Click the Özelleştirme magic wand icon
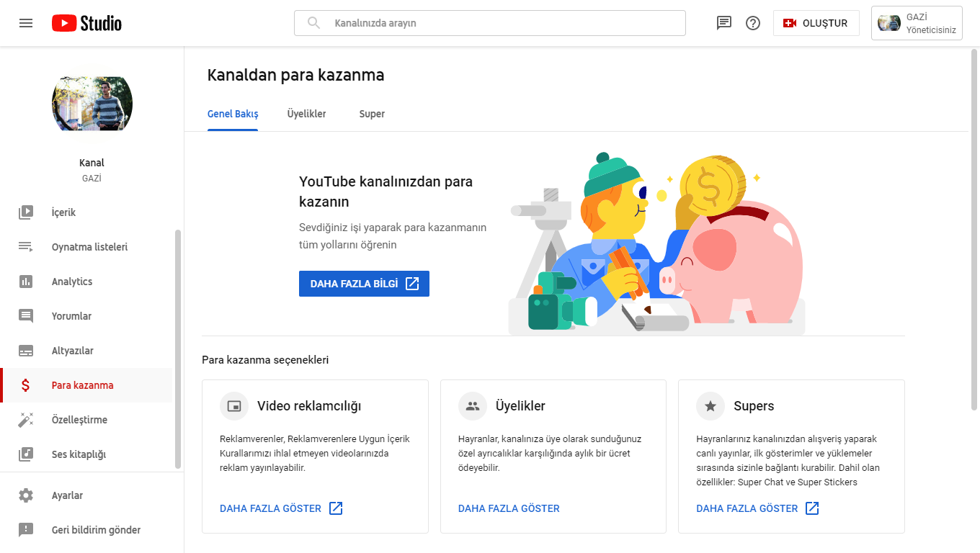Screen dimensions: 980x553 [x=26, y=420]
